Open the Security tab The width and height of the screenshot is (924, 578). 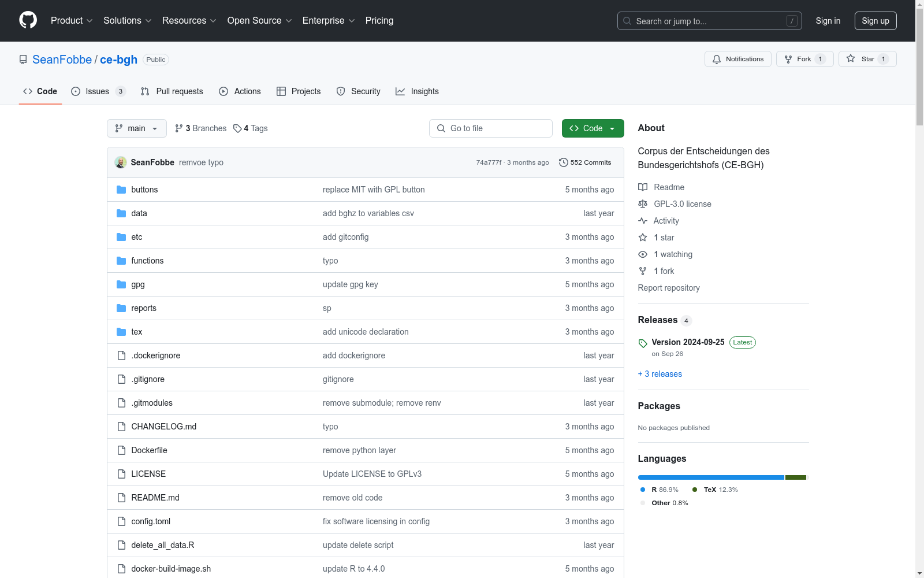coord(359,91)
